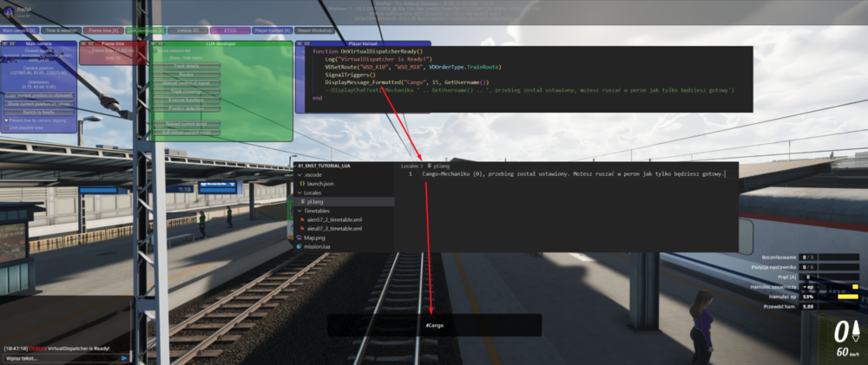Viewport: 868px width, 365px height.
Task: Toggle Prevent free fly camera clipping checkbox
Action: point(6,120)
